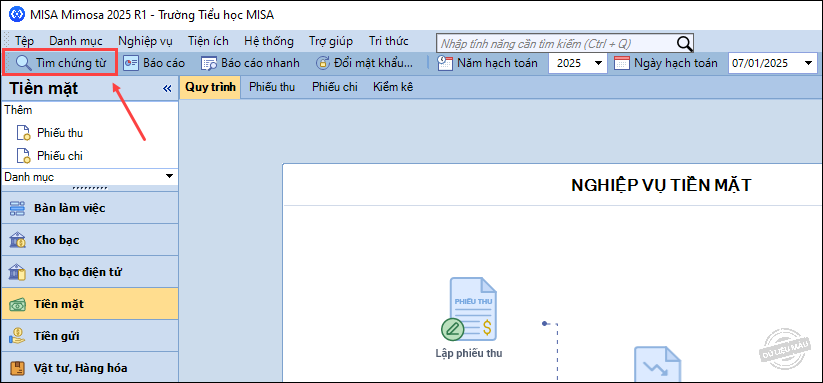Viewport: 823px width, 383px height.
Task: Open the Hệ thống menu
Action: pyautogui.click(x=269, y=41)
